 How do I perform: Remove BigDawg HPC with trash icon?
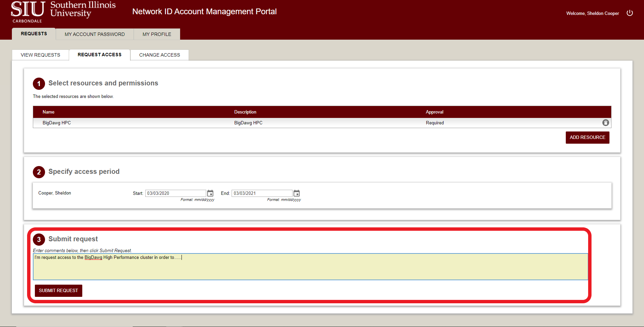click(x=605, y=123)
